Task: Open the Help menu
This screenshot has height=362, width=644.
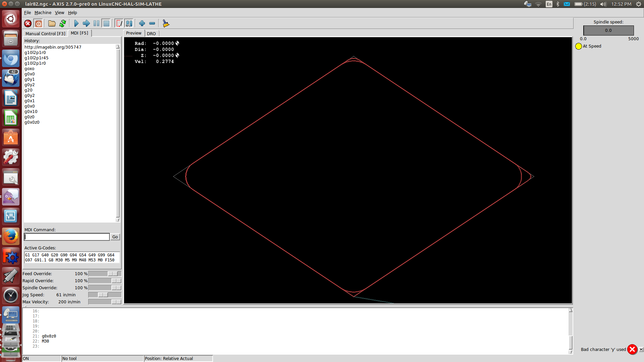Action: 72,13
